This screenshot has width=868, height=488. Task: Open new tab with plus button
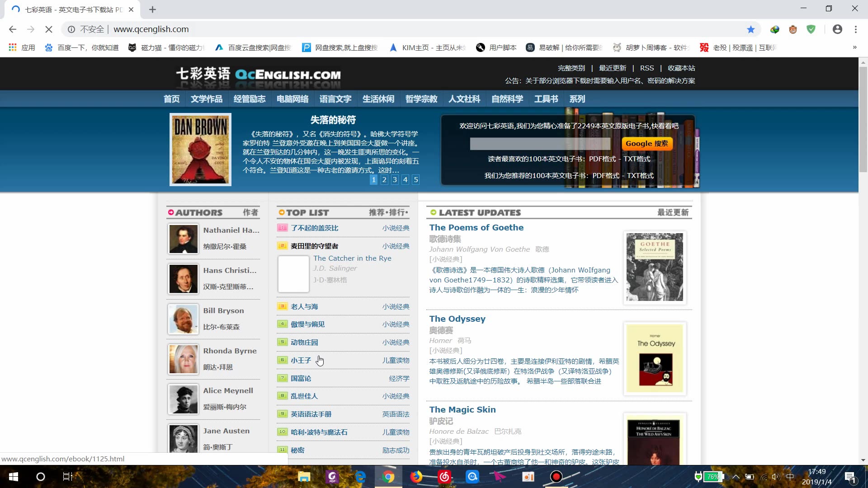tap(152, 9)
